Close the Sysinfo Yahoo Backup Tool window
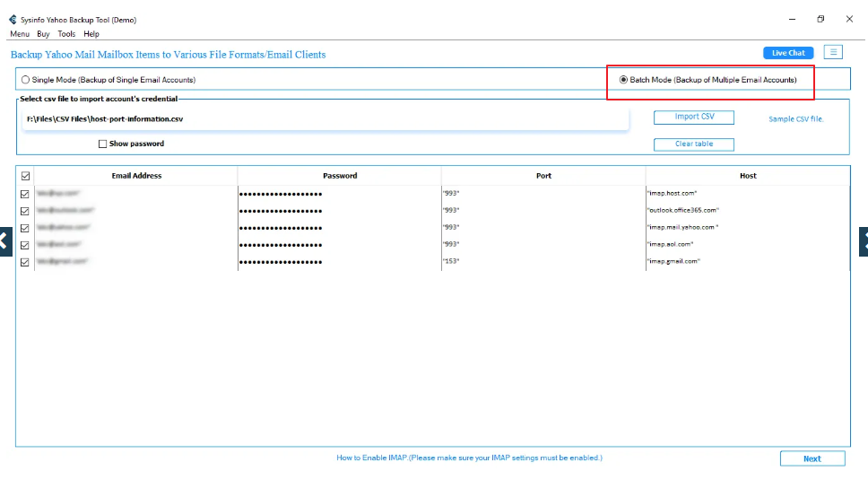Image resolution: width=868 pixels, height=480 pixels. [x=849, y=19]
